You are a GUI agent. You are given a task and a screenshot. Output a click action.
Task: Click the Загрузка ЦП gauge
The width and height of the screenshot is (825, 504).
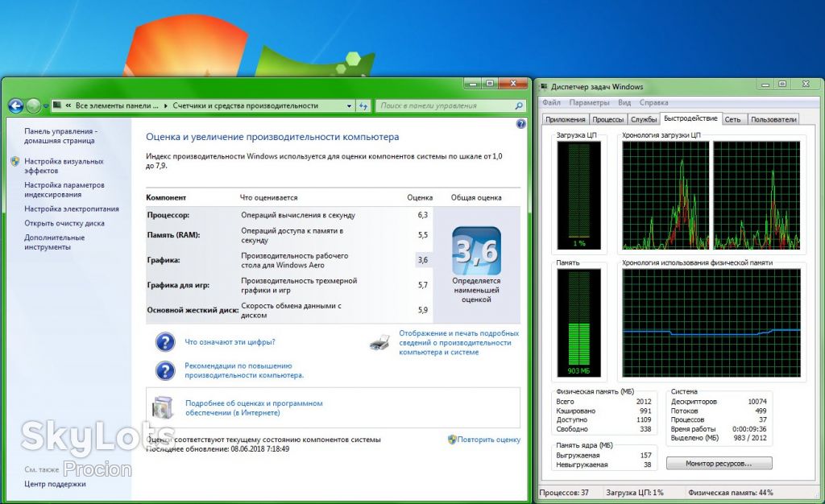(579, 196)
